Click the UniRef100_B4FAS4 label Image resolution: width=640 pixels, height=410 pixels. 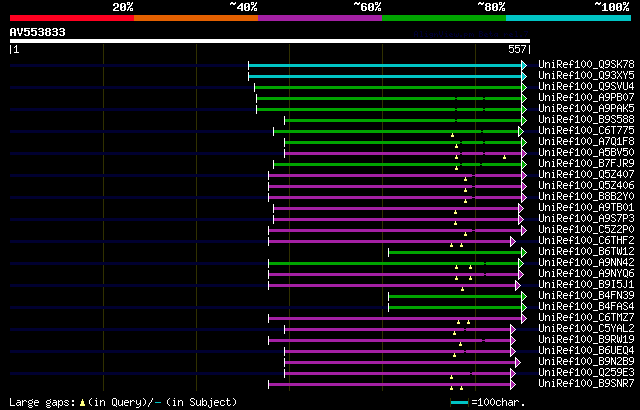[586, 307]
